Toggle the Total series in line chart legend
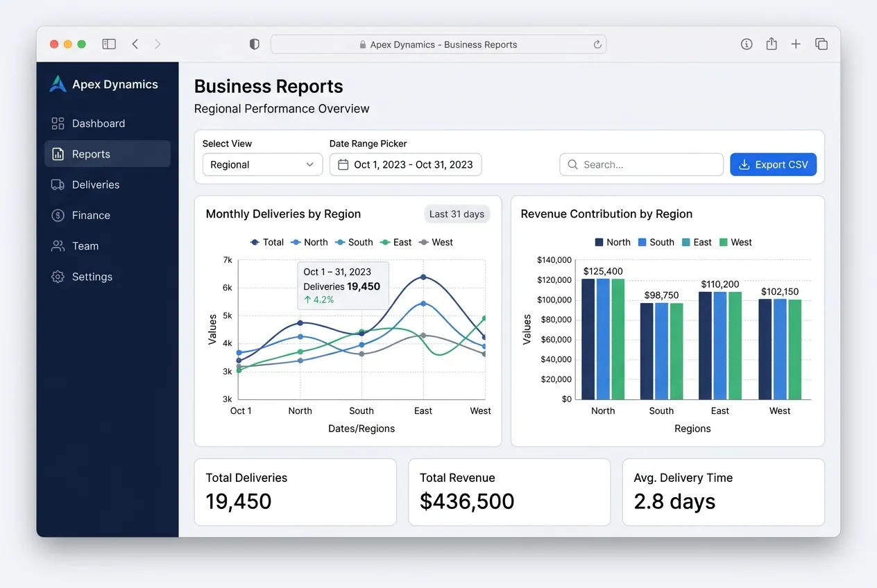Screen dimensions: 877x588 point(267,242)
